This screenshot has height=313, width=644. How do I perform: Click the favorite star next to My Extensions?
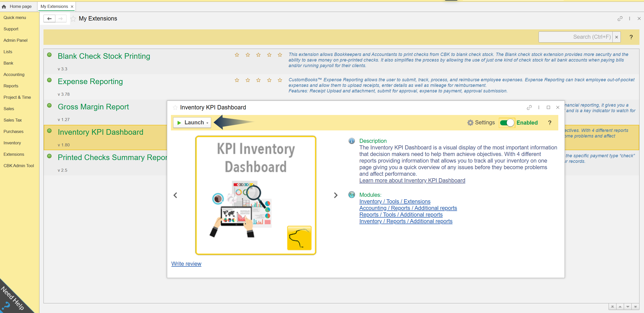point(73,19)
